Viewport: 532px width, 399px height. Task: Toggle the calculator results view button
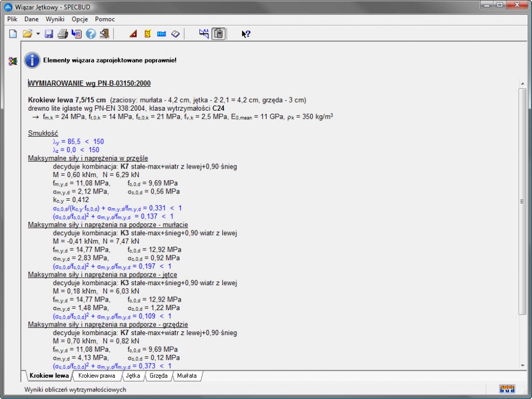(x=218, y=34)
